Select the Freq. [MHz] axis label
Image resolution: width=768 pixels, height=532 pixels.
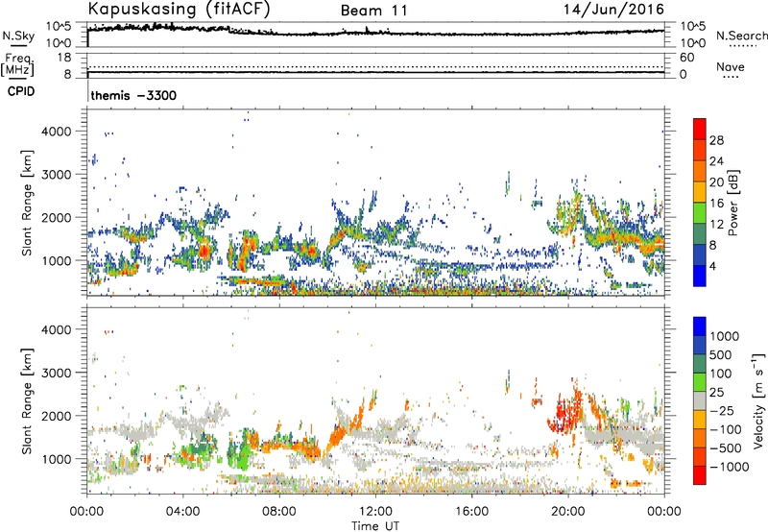[17, 65]
